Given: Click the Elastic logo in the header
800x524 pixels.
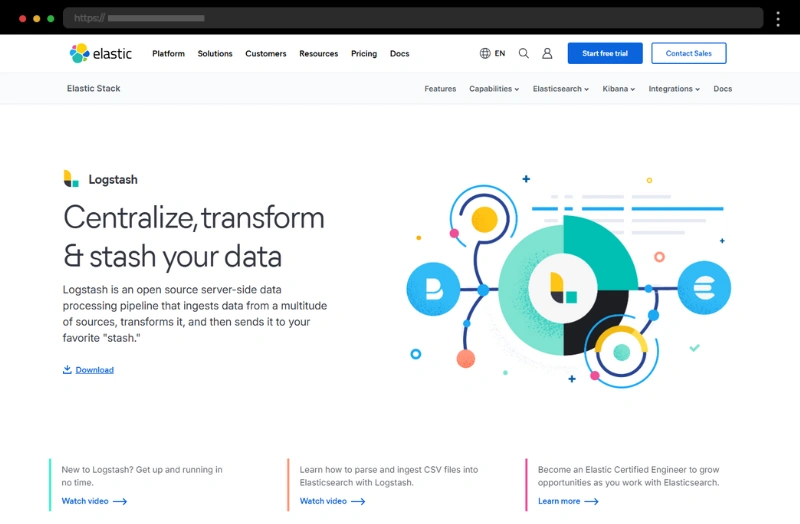Looking at the screenshot, I should point(101,53).
